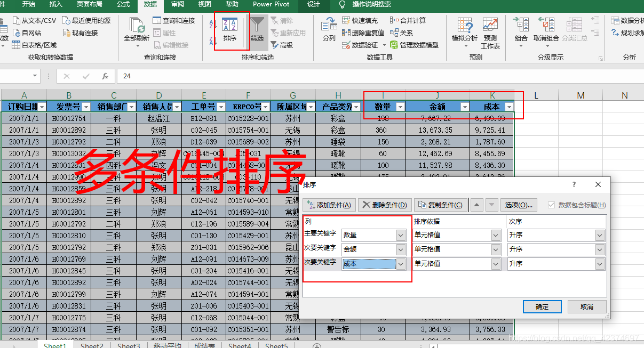This screenshot has height=348, width=644.
Task: Click 添加条件(A) button
Action: click(329, 205)
